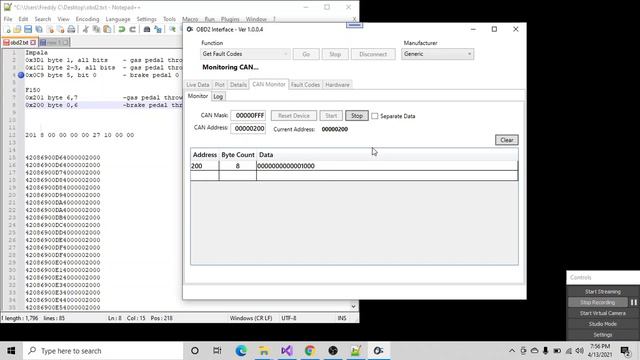
Task: Select the CAN Monitor tab
Action: 269,84
